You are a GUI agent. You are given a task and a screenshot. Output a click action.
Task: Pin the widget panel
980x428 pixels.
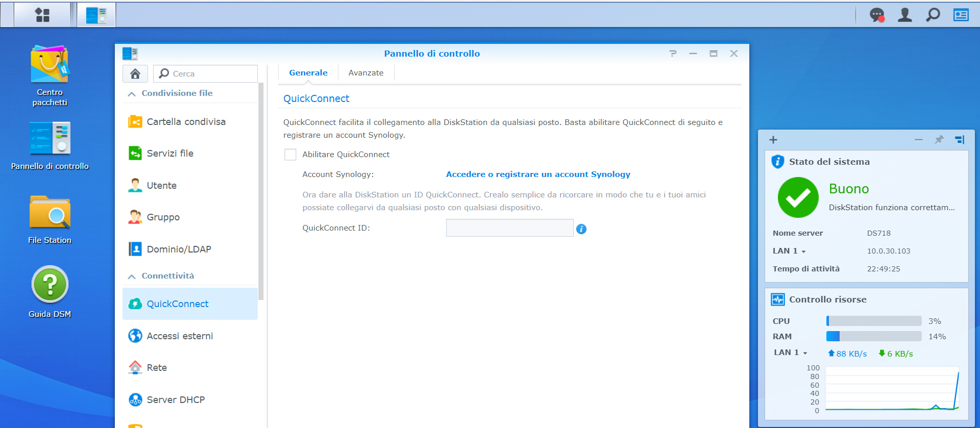pyautogui.click(x=939, y=140)
